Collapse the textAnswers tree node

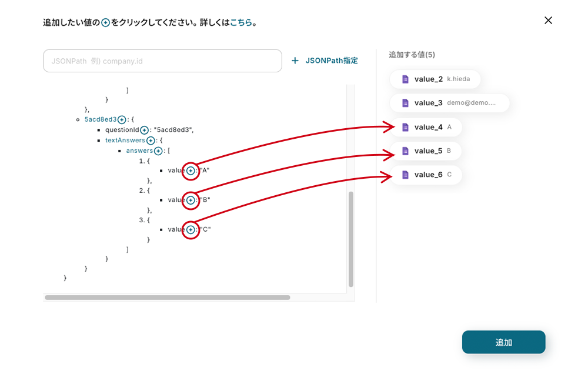point(125,141)
